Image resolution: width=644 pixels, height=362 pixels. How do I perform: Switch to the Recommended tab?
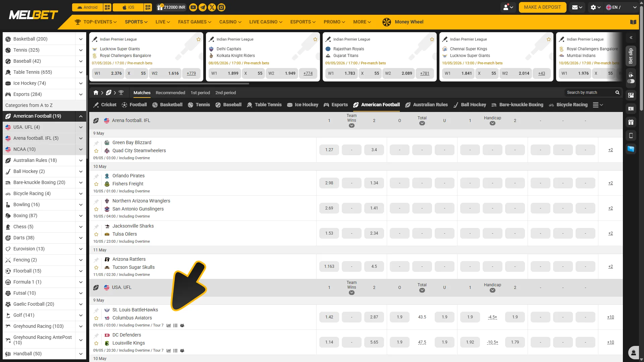tap(170, 93)
